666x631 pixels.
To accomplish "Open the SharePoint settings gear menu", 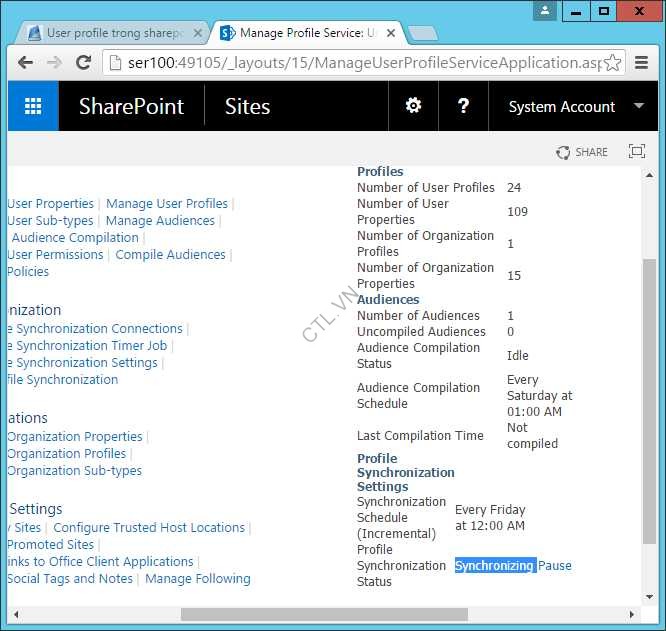I will pyautogui.click(x=413, y=106).
